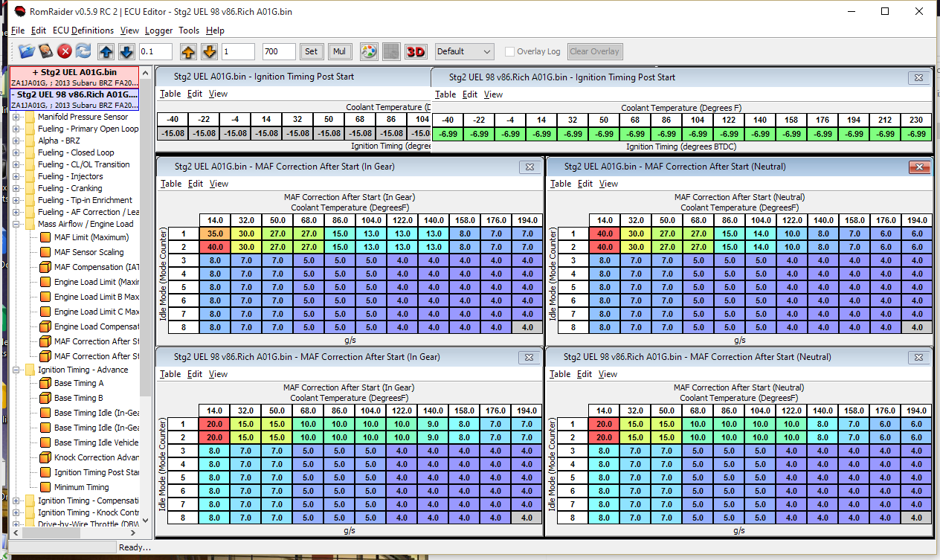The image size is (940, 560).
Task: Click the blue fine increment up arrow
Action: [x=106, y=51]
